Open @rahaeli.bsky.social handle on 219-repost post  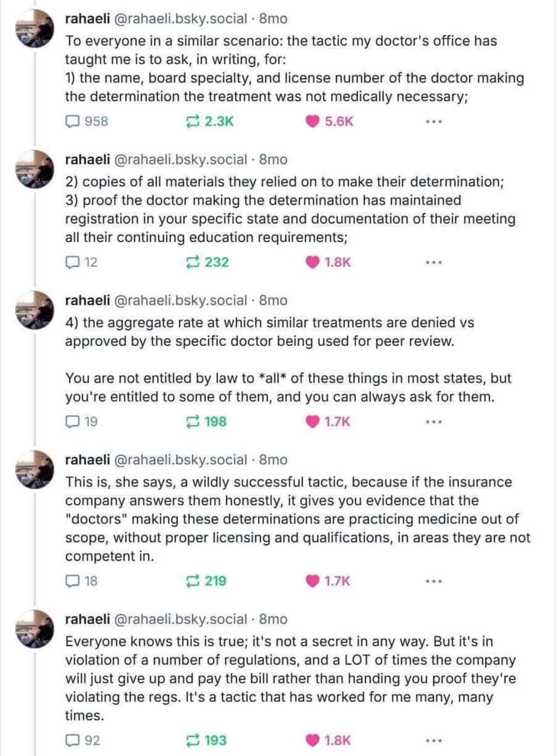(180, 460)
